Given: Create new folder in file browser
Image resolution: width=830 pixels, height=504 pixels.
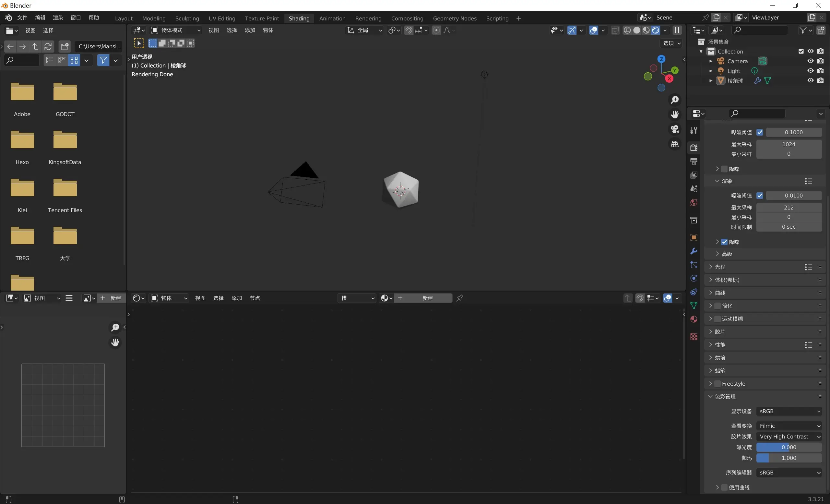Looking at the screenshot, I should (64, 46).
